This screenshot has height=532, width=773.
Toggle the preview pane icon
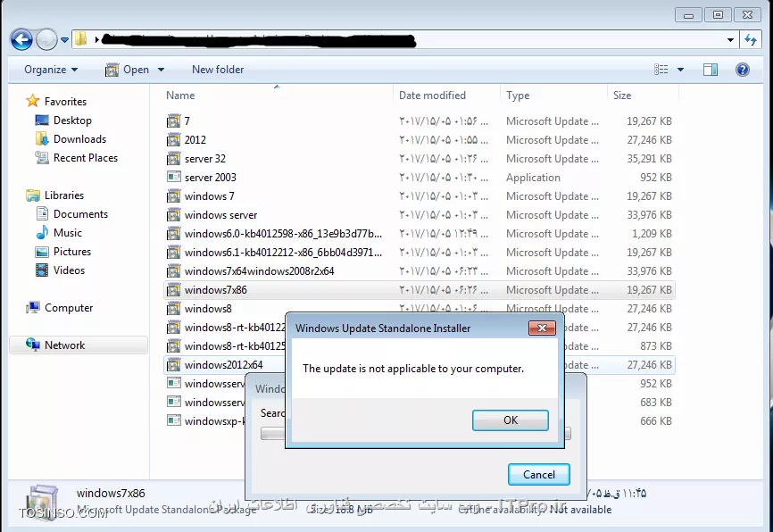click(x=711, y=70)
